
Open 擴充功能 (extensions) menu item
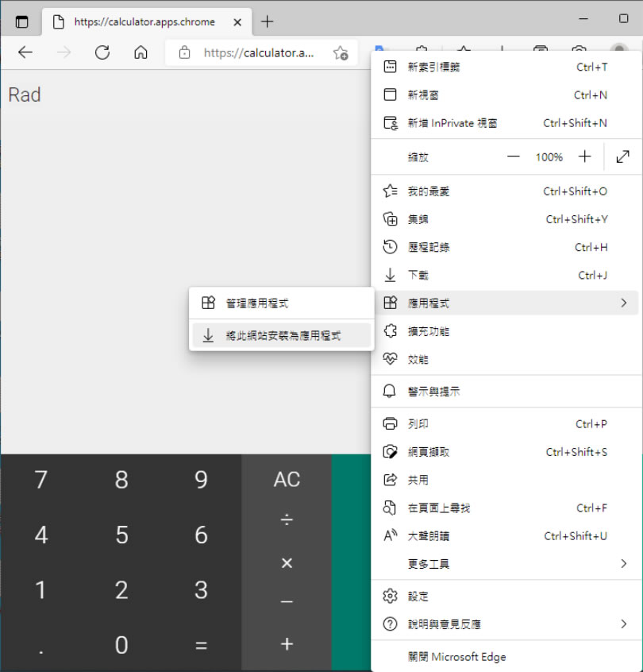[505, 331]
